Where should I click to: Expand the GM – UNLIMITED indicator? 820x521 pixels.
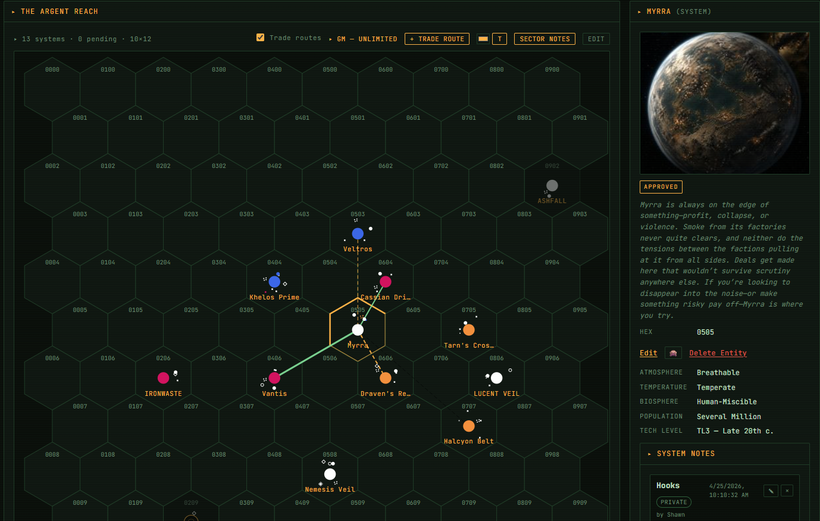click(x=363, y=39)
